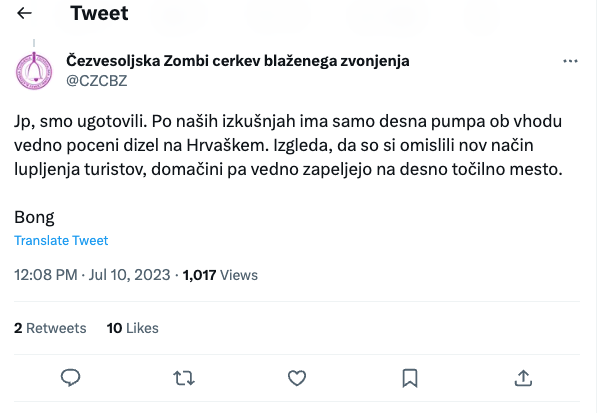Like the tweet with the heart icon
Viewport: 608px width, 413px height.
pyautogui.click(x=296, y=377)
